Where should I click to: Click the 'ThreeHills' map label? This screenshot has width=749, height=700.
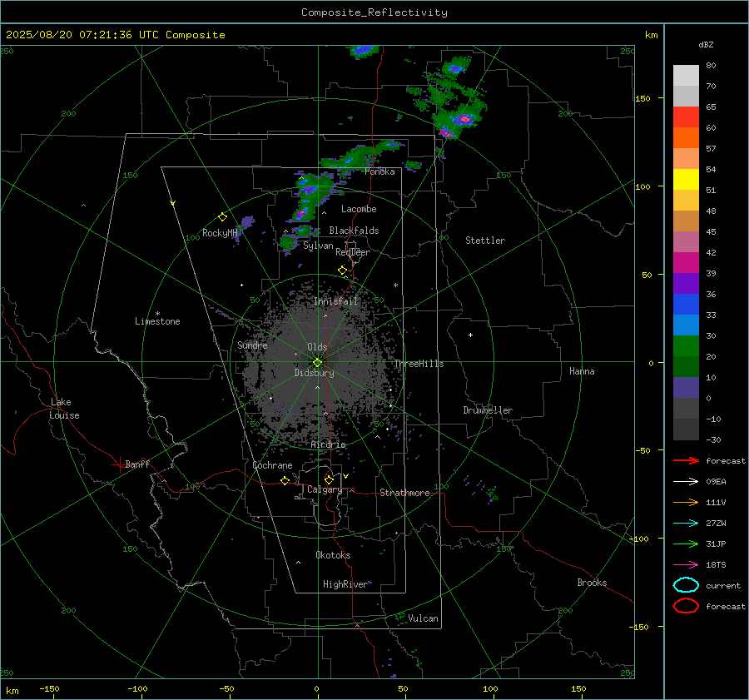point(419,364)
